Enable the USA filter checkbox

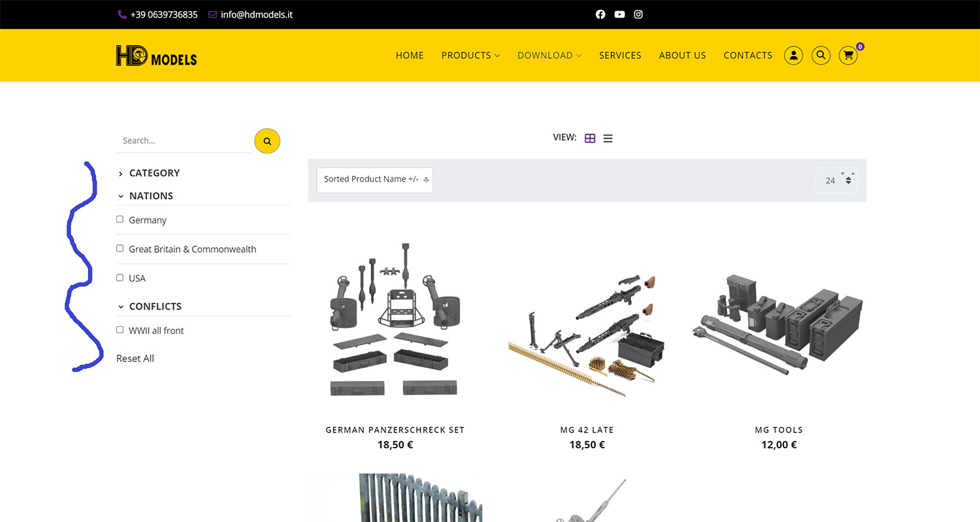(120, 278)
